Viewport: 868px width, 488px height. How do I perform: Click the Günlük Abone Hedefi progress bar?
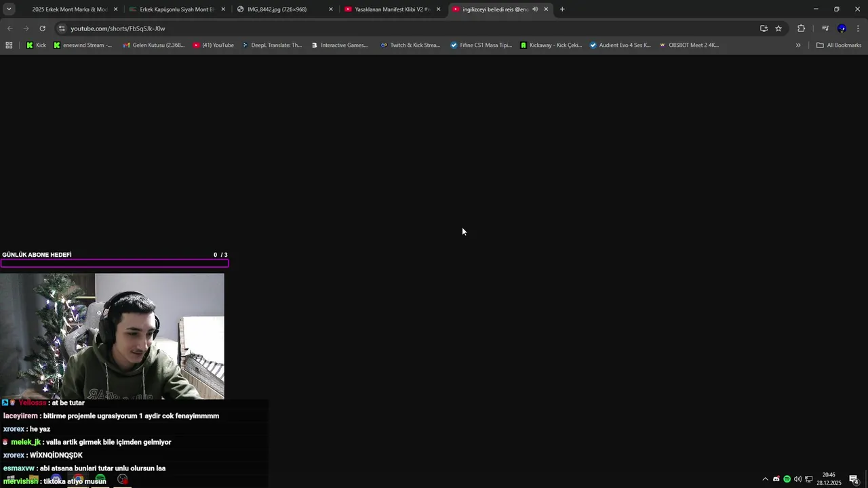pyautogui.click(x=115, y=264)
